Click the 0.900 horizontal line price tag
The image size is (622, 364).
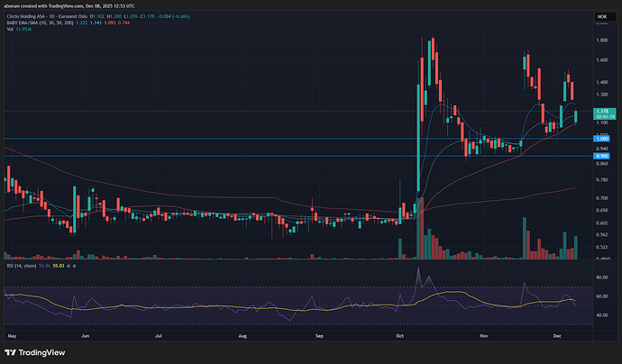tap(599, 156)
